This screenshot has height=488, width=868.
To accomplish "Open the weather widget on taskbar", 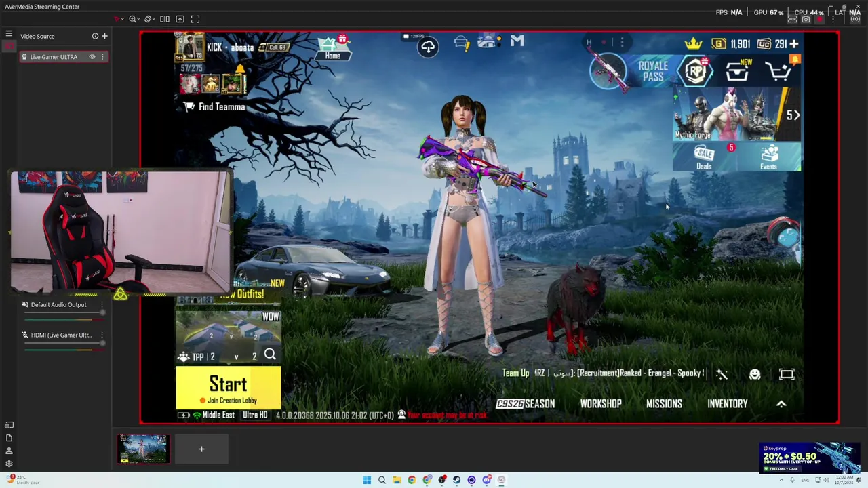I will [x=24, y=480].
